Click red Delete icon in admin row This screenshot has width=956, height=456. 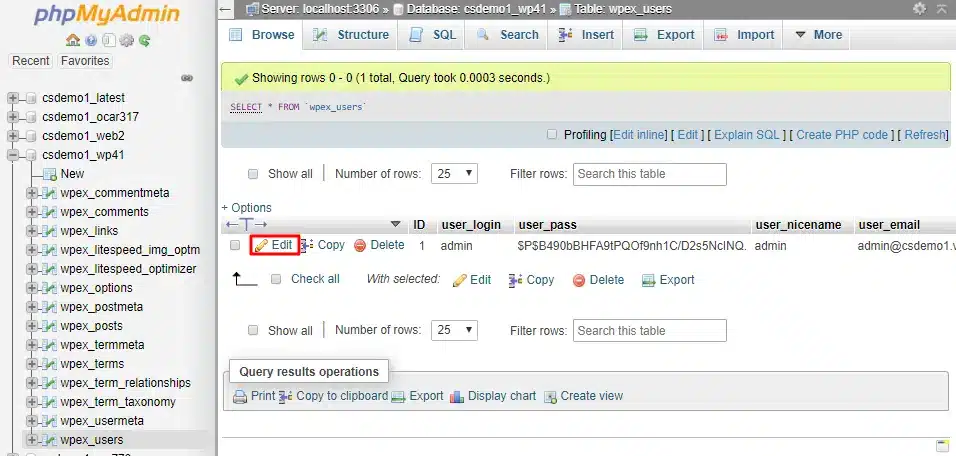click(360, 246)
